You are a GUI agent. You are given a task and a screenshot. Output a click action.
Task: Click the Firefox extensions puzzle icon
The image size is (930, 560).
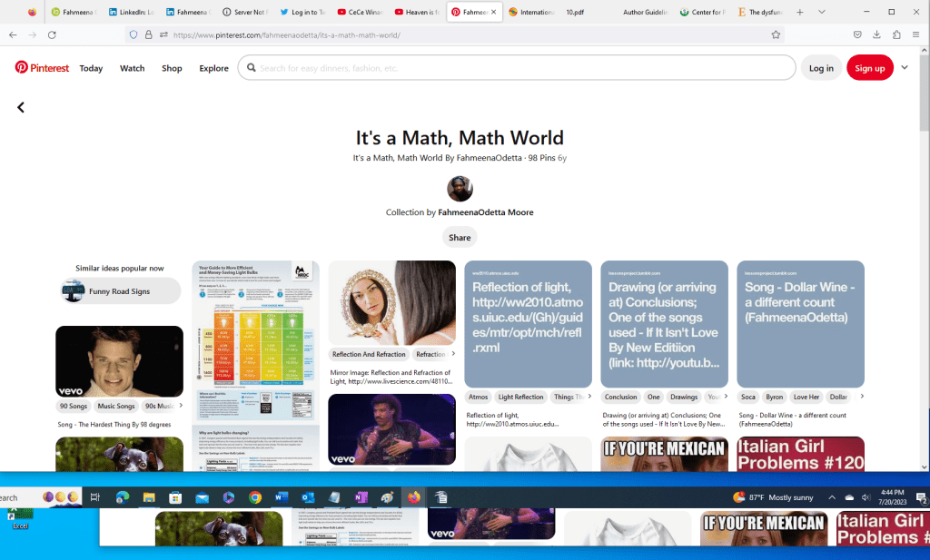coord(895,36)
